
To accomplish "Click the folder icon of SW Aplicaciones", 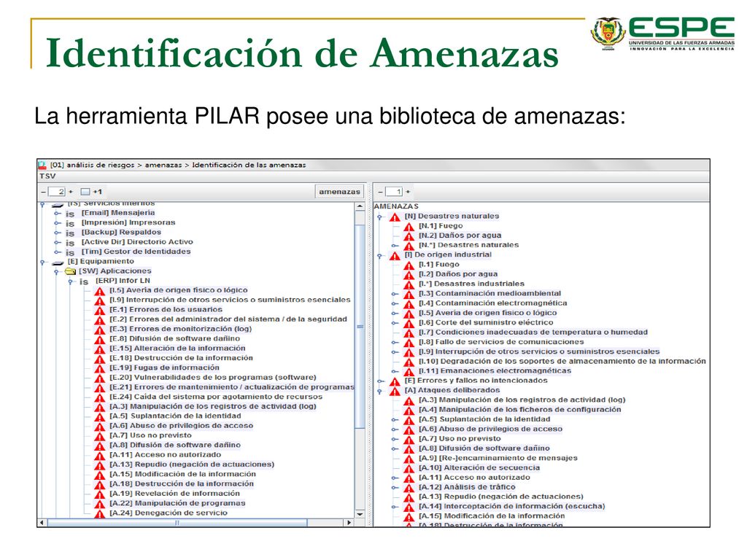I will tap(71, 271).
